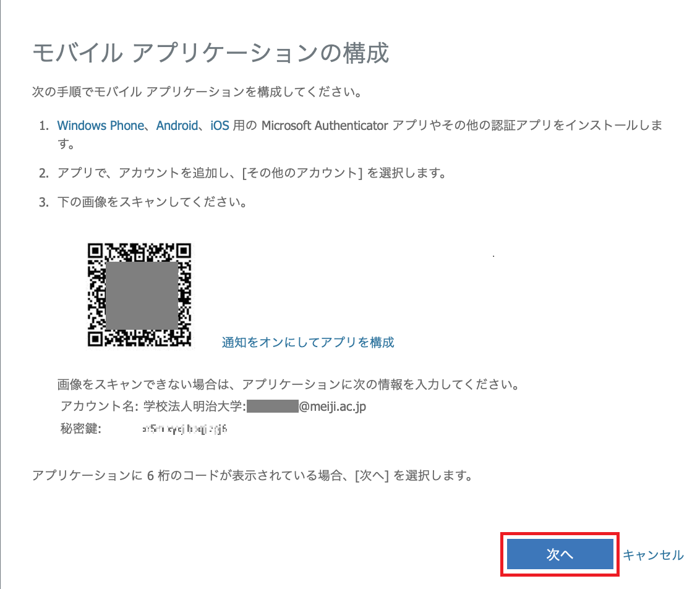Open the Android app link

[x=177, y=126]
